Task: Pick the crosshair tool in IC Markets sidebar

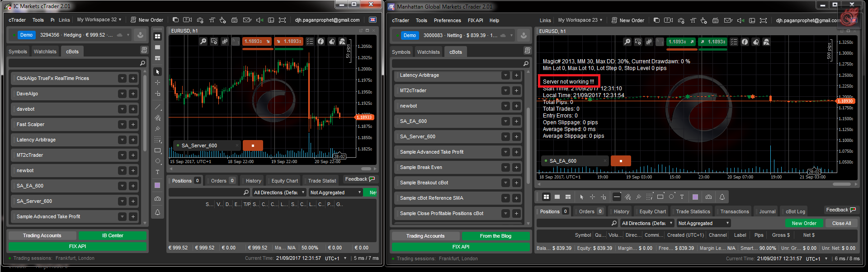Action: pos(157,83)
